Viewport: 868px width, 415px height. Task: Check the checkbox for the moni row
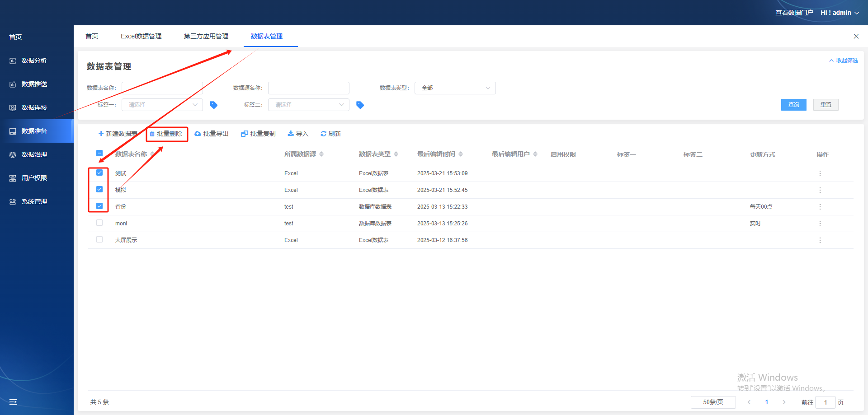click(x=99, y=223)
